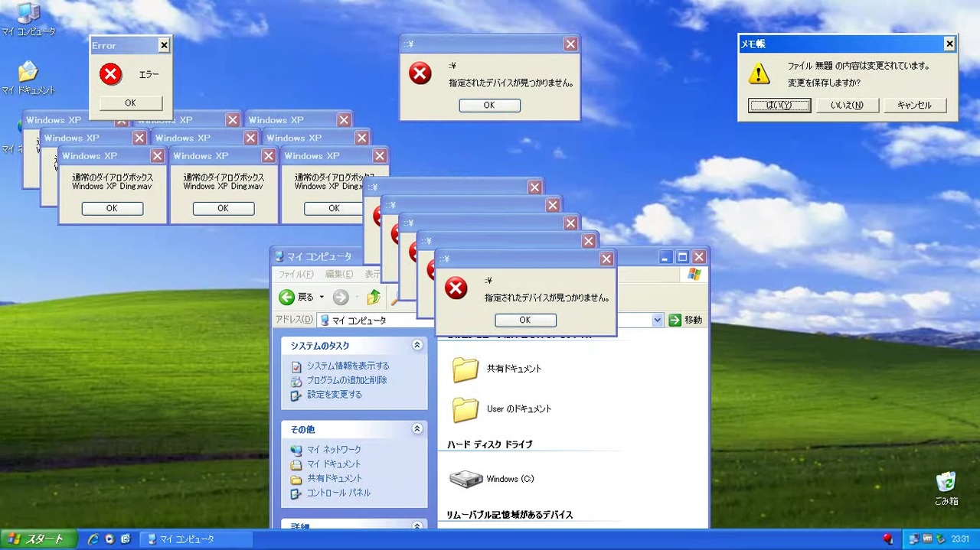Click the Up folder icon in Explorer toolbar

pyautogui.click(x=374, y=298)
